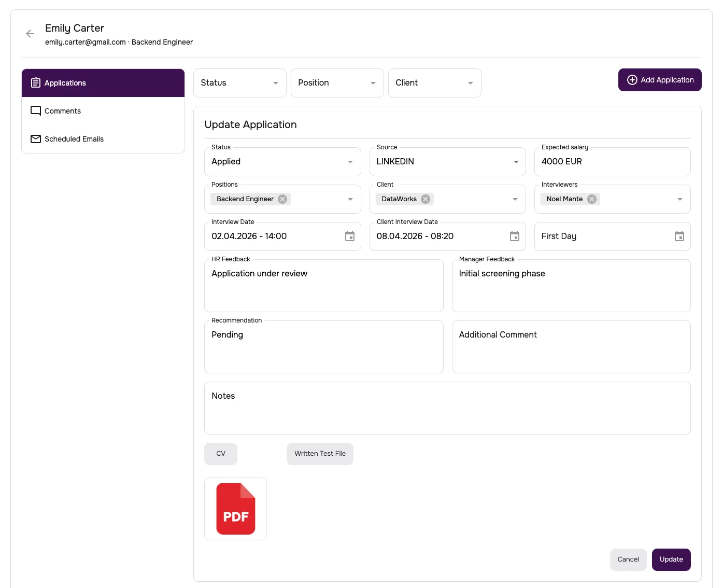Open the uploaded PDF file thumbnail
This screenshot has width=723, height=588.
click(236, 509)
